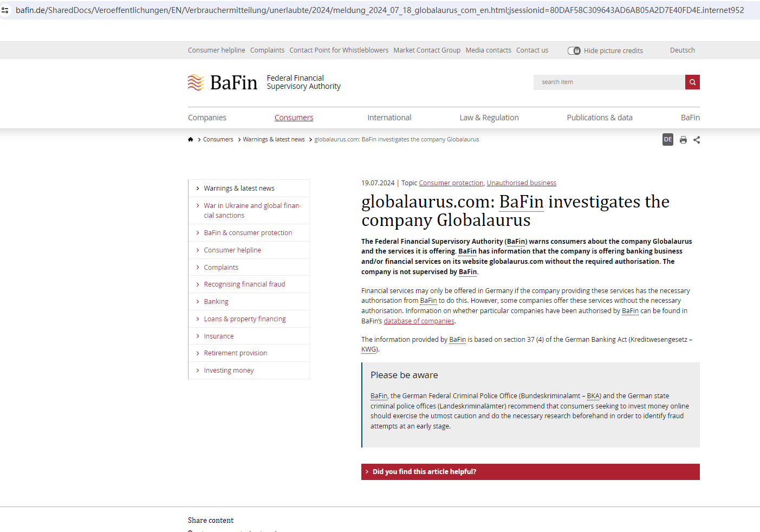Open Media contacts link
This screenshot has height=532, width=760.
tap(488, 50)
